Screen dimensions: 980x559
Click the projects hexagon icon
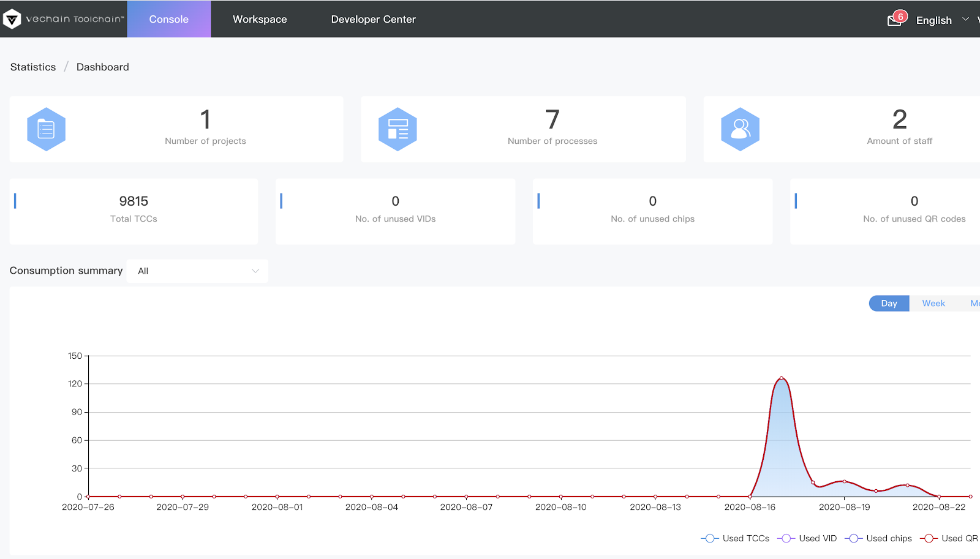click(47, 129)
